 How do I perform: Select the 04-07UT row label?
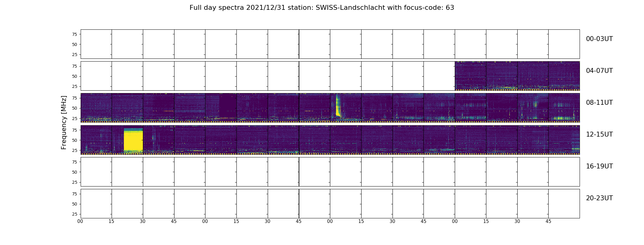[599, 71]
